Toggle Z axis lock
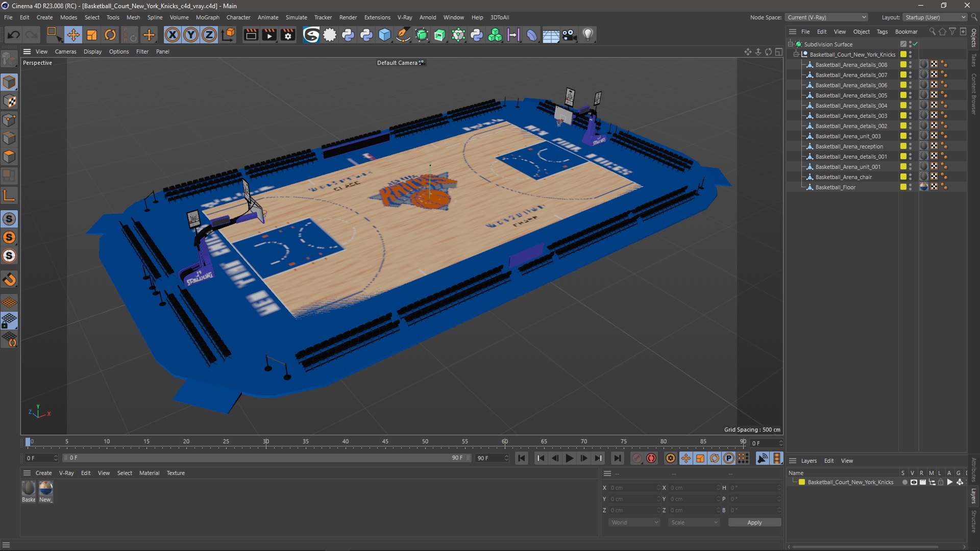 click(209, 35)
